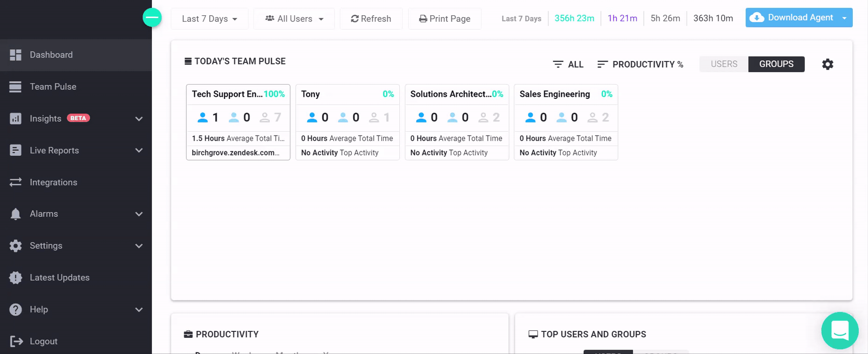Click active users icon in Solutions Architect card
Screen dimensions: 868x354
421,118
